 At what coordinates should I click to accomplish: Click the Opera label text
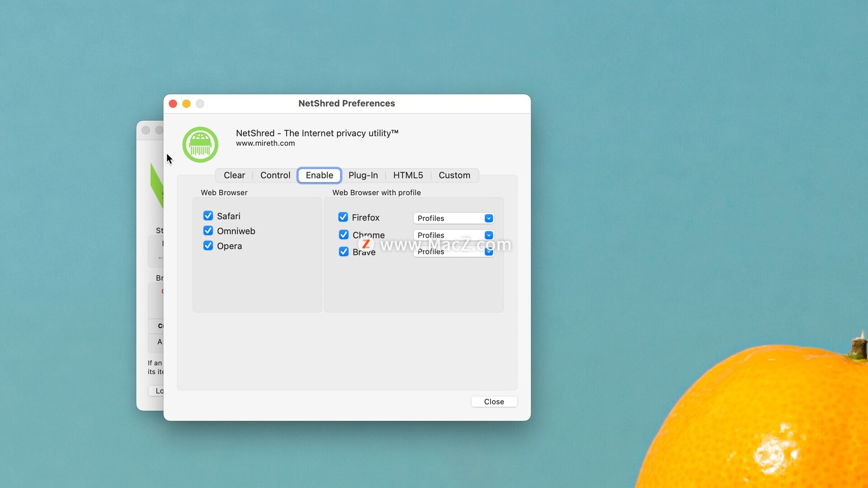point(230,246)
